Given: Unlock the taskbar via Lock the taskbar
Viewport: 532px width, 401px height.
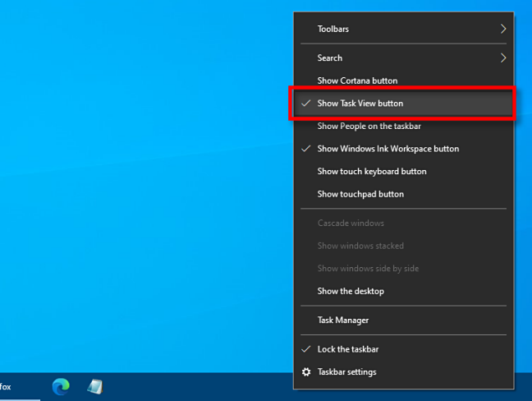Looking at the screenshot, I should pos(348,349).
